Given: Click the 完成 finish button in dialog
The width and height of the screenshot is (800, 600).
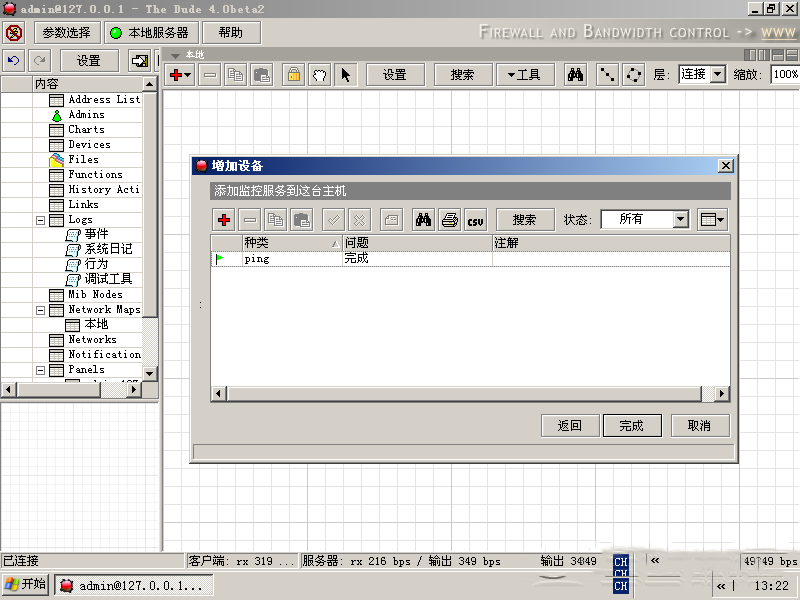Looking at the screenshot, I should pos(631,426).
